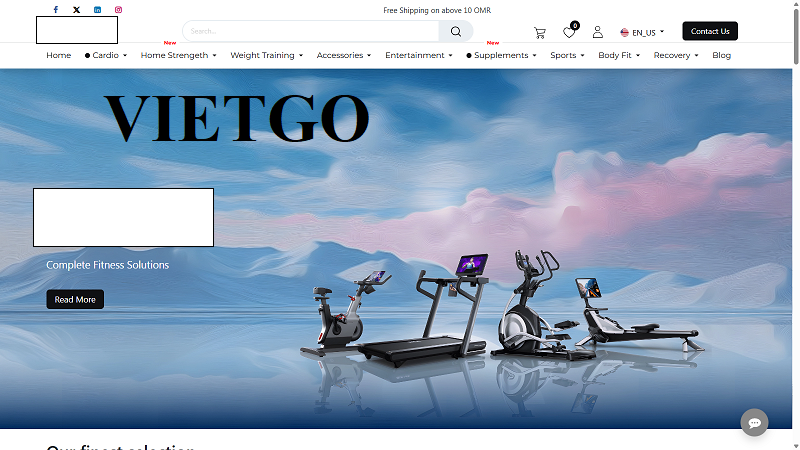
Task: Open the Home Strength dropdown menu
Action: 178,55
